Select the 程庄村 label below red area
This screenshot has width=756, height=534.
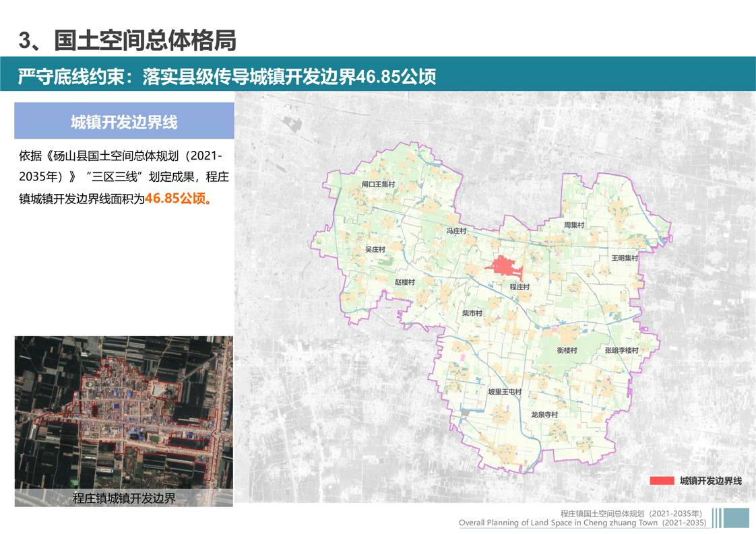point(519,287)
